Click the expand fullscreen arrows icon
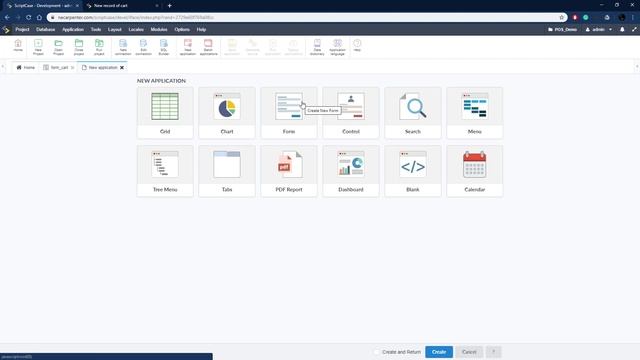Viewport: 640px width, 360px height. [x=634, y=29]
